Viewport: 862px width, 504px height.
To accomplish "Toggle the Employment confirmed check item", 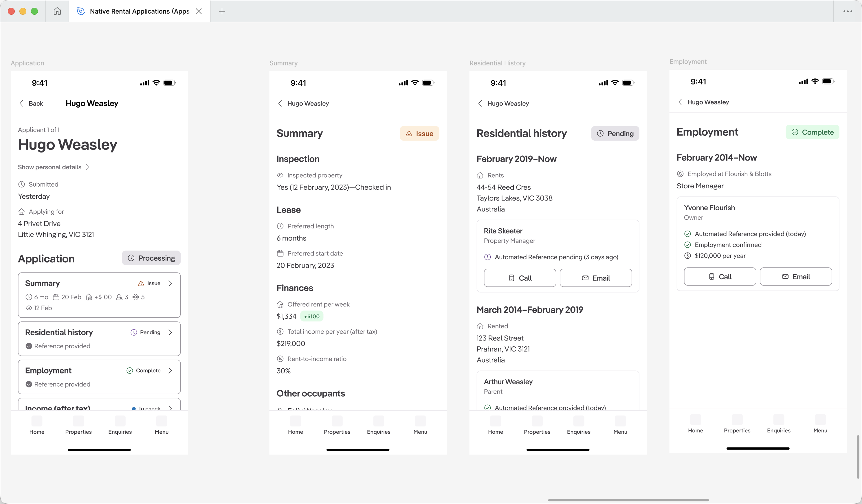I will (x=688, y=244).
